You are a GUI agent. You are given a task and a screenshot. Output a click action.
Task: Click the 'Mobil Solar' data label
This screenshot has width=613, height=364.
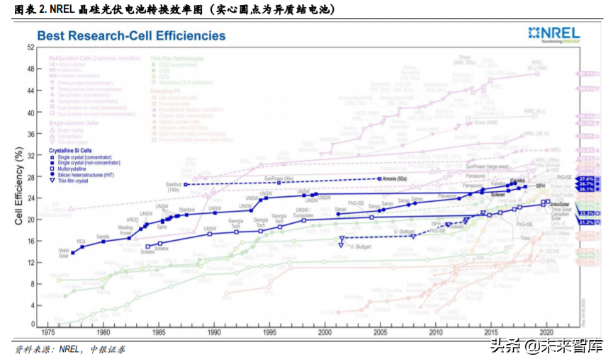pyautogui.click(x=64, y=253)
